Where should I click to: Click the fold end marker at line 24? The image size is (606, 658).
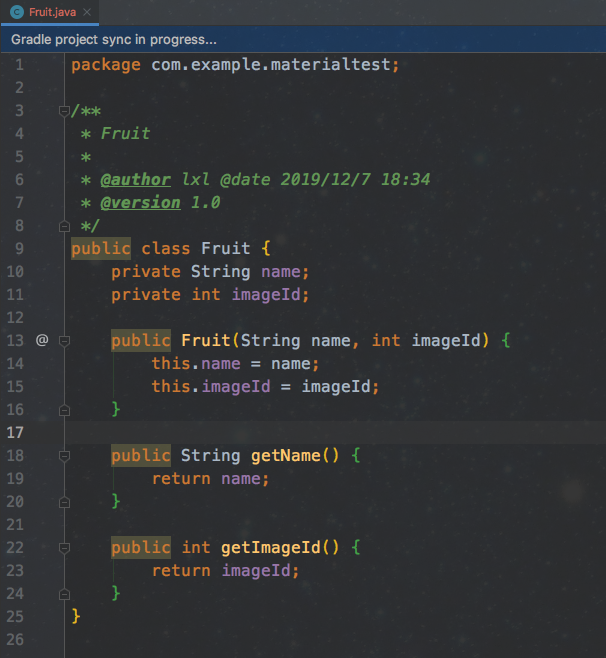click(x=64, y=594)
